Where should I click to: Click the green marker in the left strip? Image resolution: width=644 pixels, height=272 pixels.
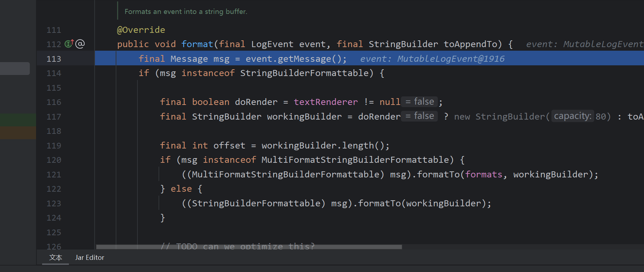click(18, 120)
